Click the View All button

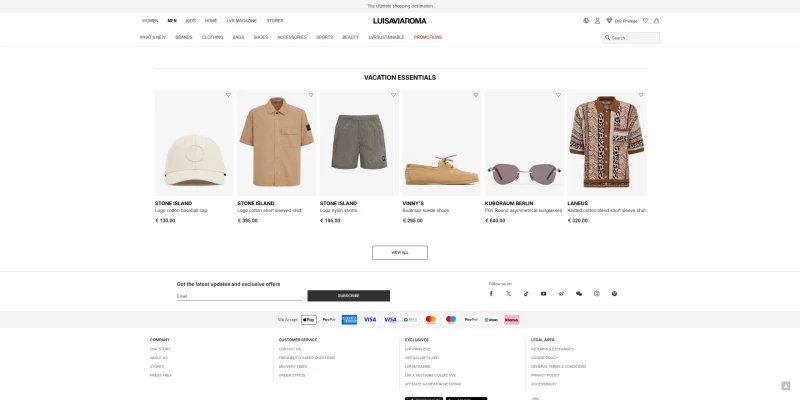[400, 253]
